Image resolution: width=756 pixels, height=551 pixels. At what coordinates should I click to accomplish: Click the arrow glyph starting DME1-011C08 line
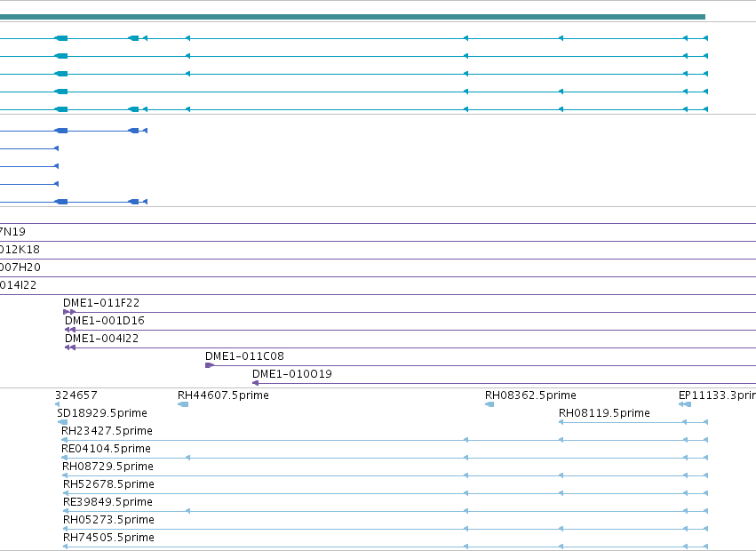pyautogui.click(x=210, y=365)
